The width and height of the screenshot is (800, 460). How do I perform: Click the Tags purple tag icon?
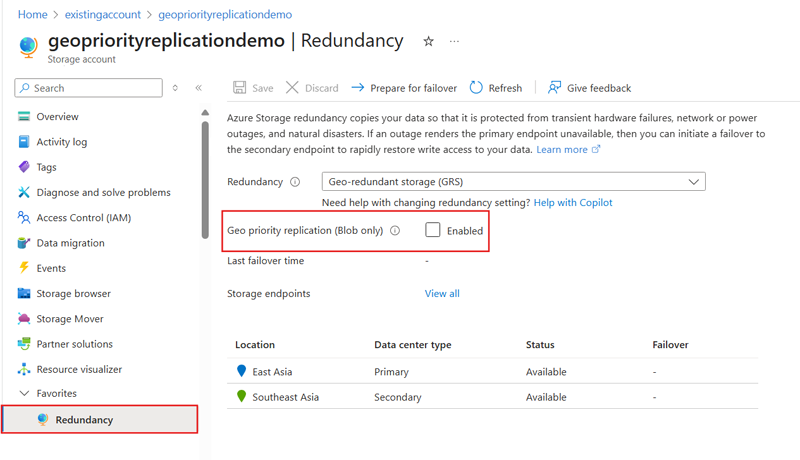[24, 167]
